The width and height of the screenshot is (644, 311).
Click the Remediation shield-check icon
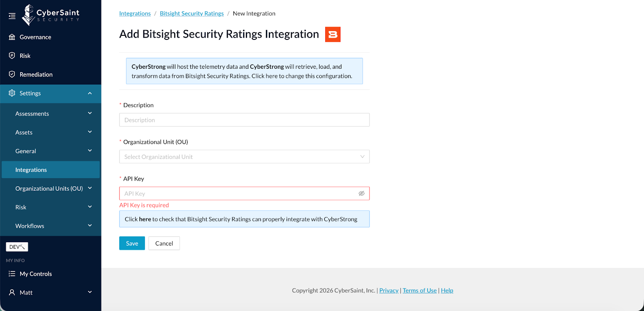[x=12, y=74]
